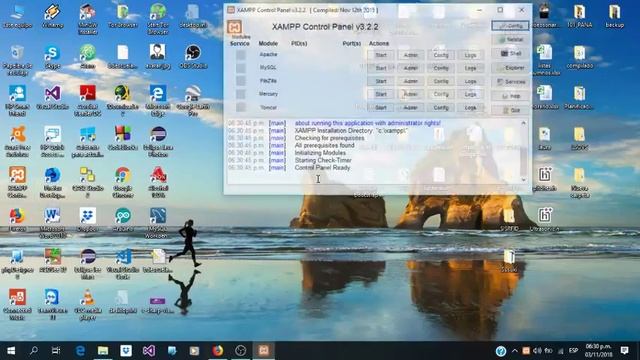Open Task View on the taskbar
Image resolution: width=640 pixels, height=360 pixels.
56,351
